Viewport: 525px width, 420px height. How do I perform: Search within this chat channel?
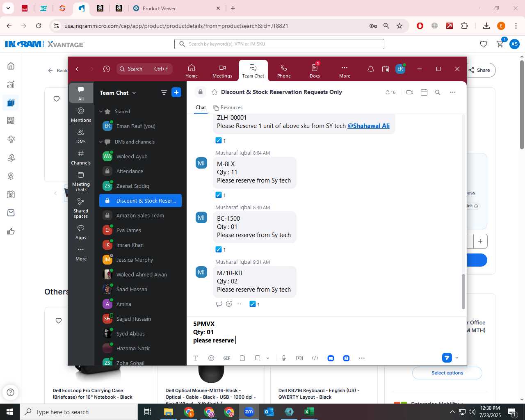click(438, 92)
